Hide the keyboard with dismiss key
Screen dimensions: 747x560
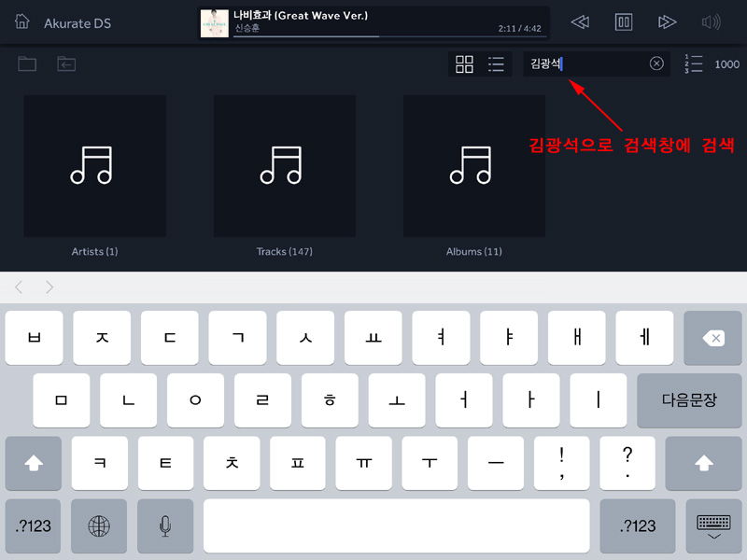[x=713, y=525]
